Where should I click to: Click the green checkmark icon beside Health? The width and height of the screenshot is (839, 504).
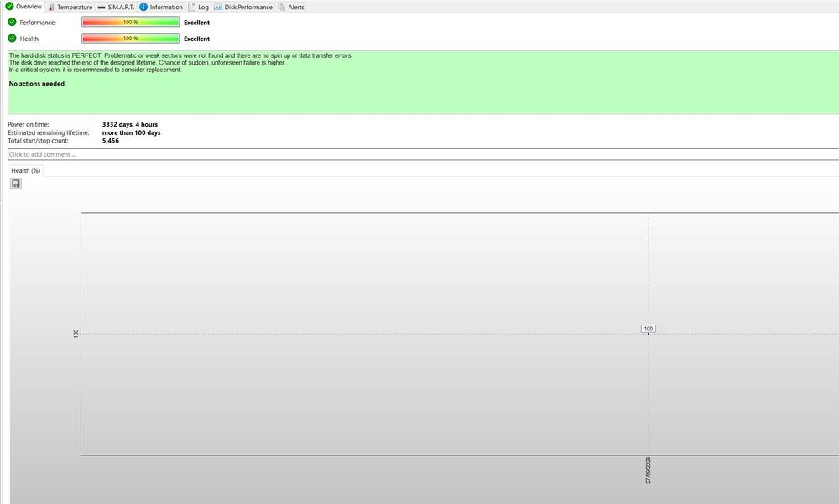click(x=13, y=38)
